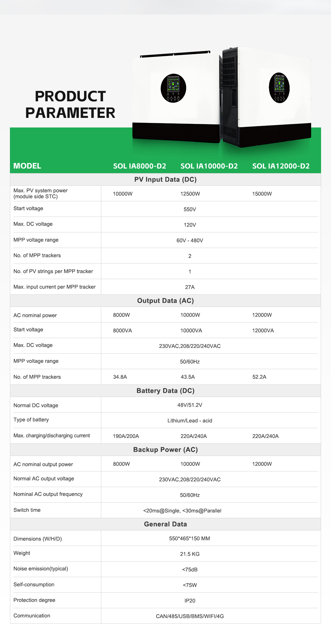Image resolution: width=331 pixels, height=644 pixels.
Task: Select the SOL IA10000-D2 model column header
Action: [x=209, y=166]
